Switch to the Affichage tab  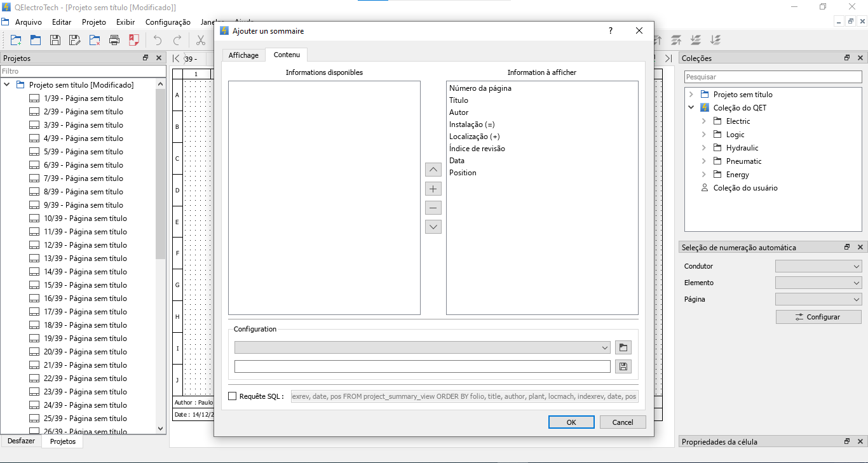click(x=243, y=55)
